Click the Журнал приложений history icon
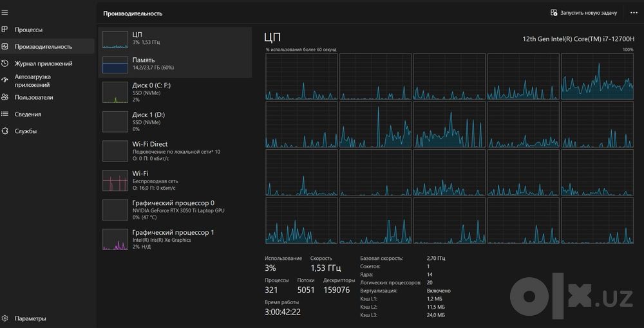The width and height of the screenshot is (644, 328). pos(5,63)
